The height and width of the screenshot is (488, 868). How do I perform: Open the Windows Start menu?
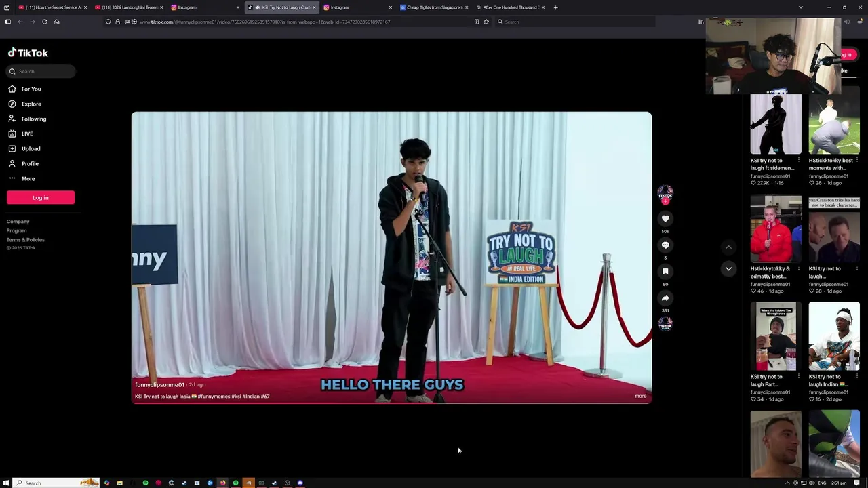pyautogui.click(x=6, y=483)
